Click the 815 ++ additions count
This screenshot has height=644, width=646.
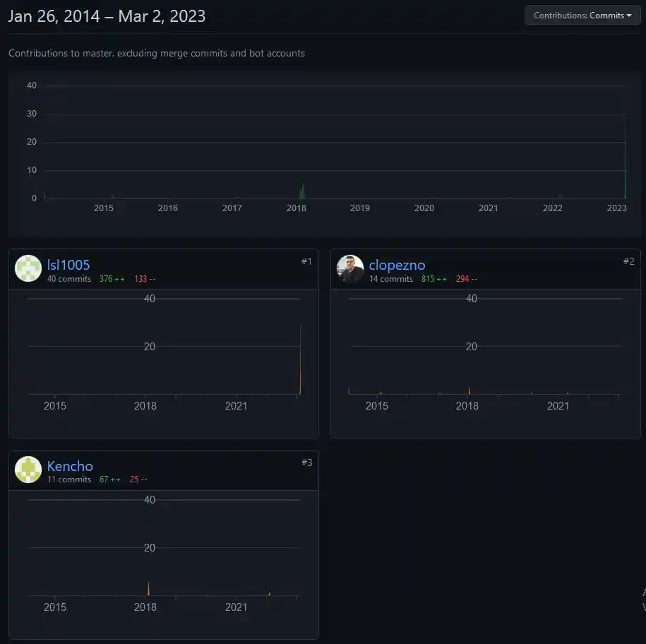pos(434,279)
